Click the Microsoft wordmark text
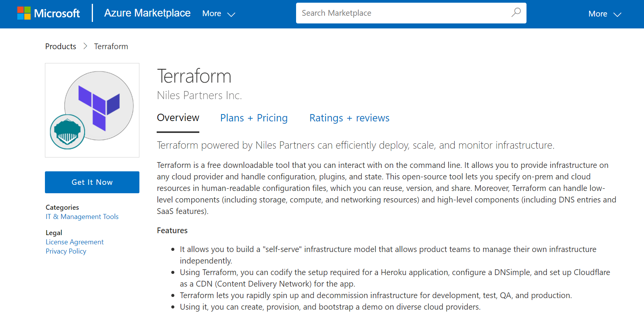 tap(57, 13)
